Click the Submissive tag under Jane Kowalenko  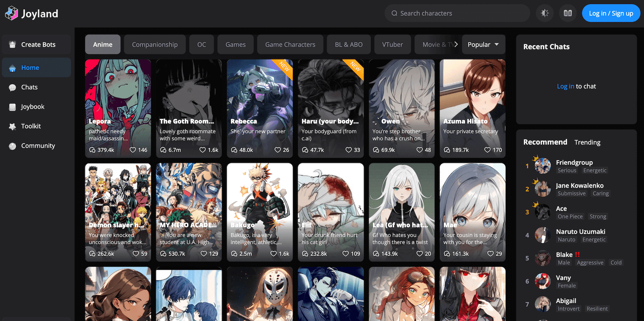(572, 193)
